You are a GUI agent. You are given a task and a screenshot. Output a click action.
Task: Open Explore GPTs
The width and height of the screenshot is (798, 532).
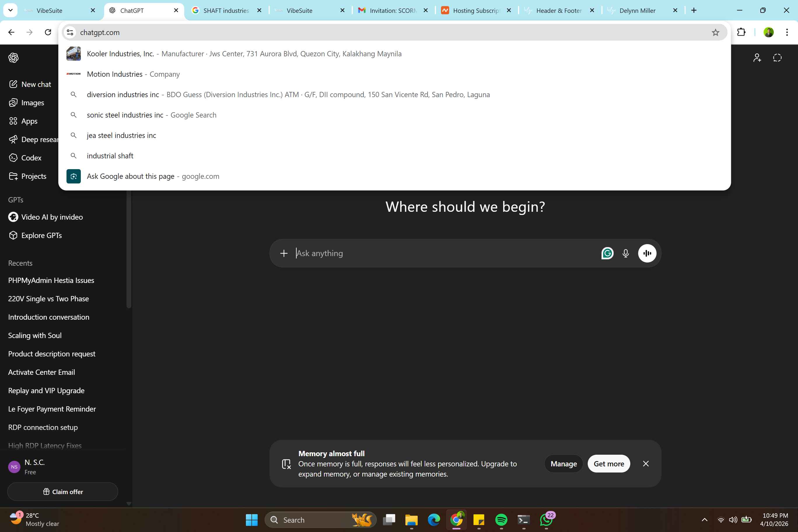coord(35,235)
